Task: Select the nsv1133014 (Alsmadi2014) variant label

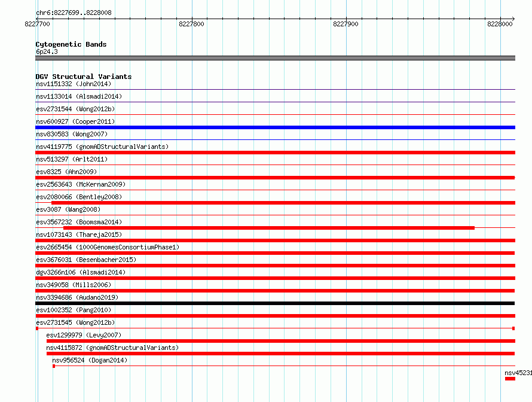Action: tap(79, 96)
